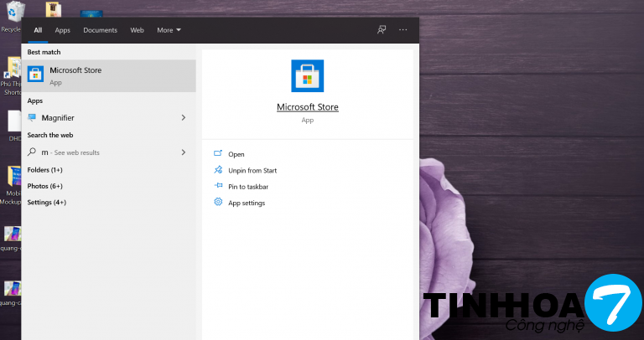Select the Web search tab
The image size is (644, 340).
coord(137,30)
